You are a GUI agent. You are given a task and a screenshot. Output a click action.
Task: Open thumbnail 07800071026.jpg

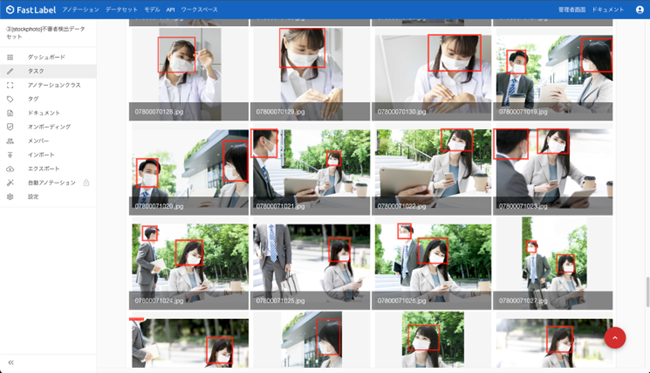[432, 264]
